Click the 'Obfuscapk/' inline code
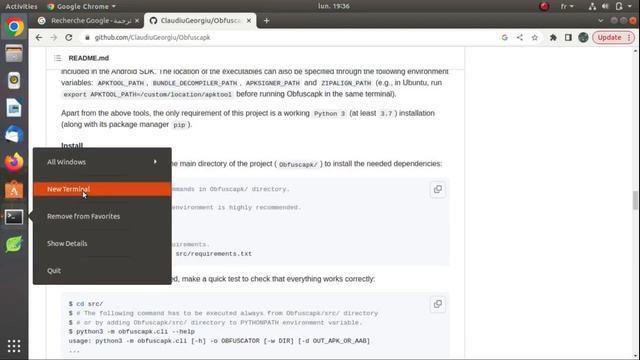Image resolution: width=640 pixels, height=360 pixels. pyautogui.click(x=298, y=164)
